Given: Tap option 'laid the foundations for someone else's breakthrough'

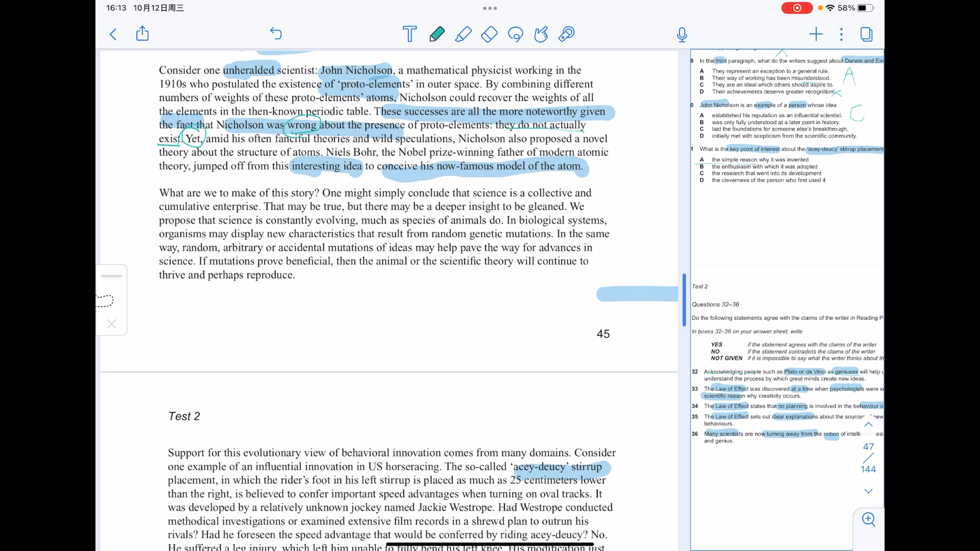Looking at the screenshot, I should 780,129.
